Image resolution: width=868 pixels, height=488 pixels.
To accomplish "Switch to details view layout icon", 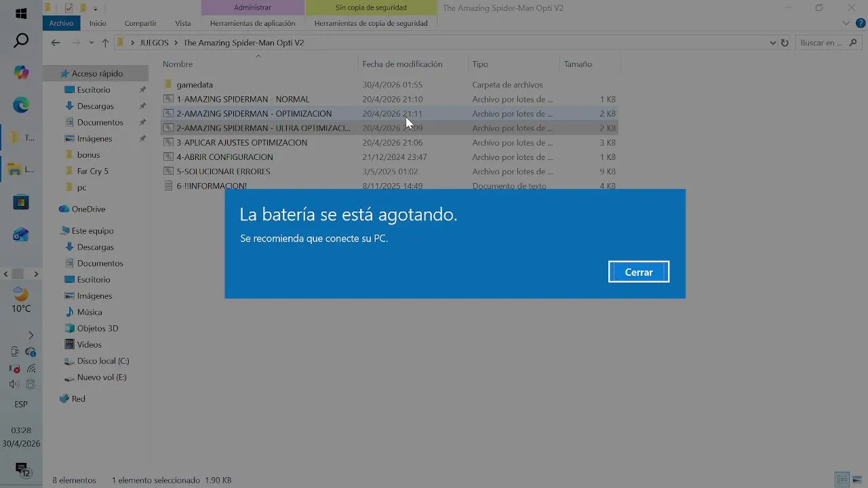I will click(842, 480).
